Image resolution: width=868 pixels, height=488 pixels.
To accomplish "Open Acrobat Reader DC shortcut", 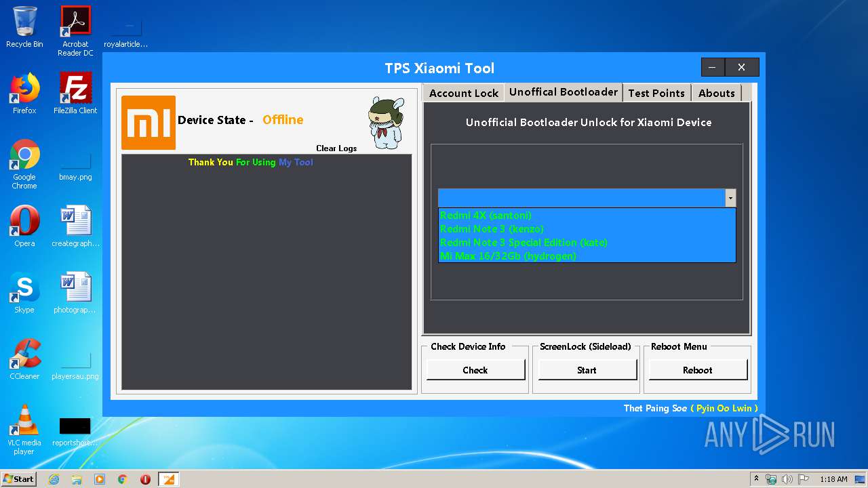I will pos(75,31).
